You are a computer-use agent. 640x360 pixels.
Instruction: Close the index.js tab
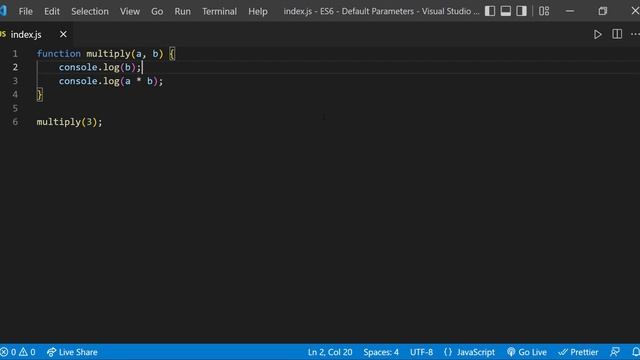click(63, 34)
